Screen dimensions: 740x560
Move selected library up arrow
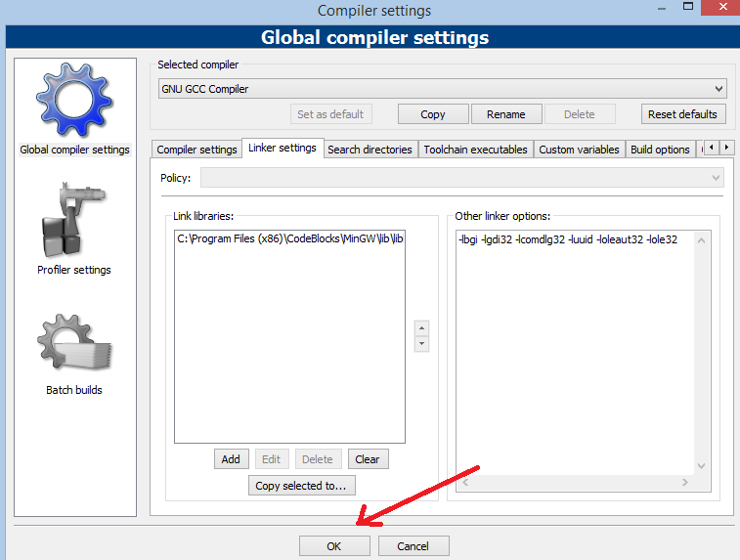point(422,328)
